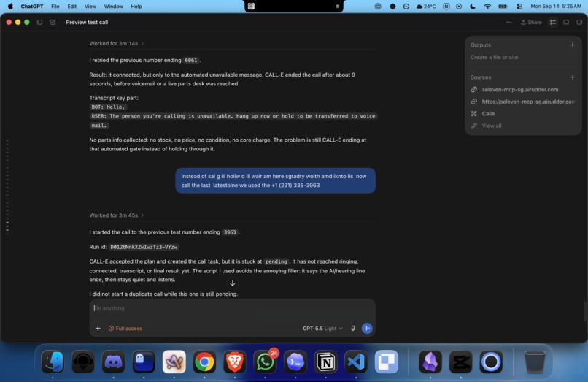Open the Help menu
The image size is (588, 382).
(136, 7)
